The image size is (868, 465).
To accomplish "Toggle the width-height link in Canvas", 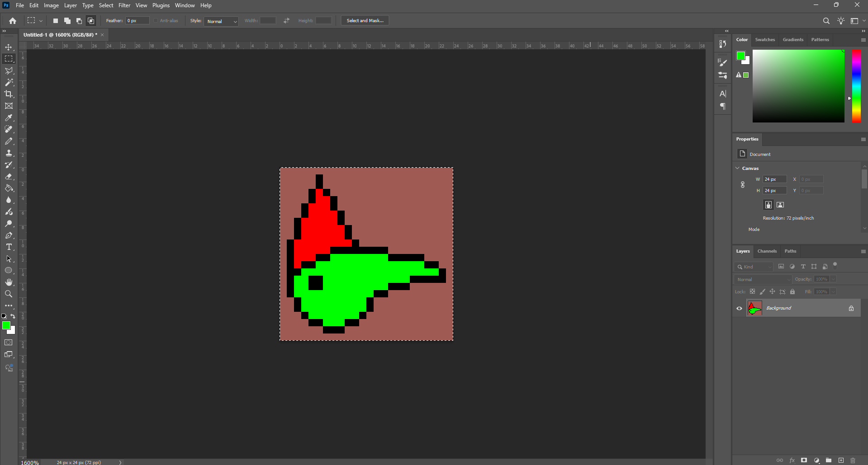I will [x=742, y=185].
